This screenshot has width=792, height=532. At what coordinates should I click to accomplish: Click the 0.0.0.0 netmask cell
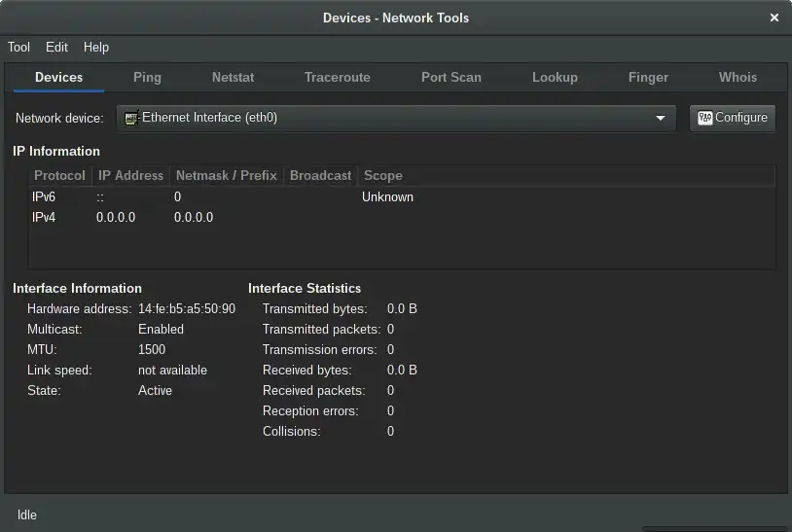pos(194,218)
